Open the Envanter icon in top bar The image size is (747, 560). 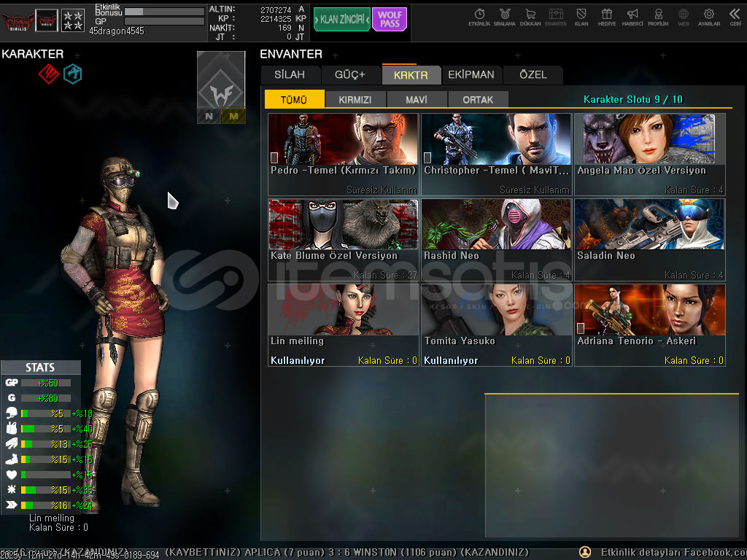coord(555,17)
